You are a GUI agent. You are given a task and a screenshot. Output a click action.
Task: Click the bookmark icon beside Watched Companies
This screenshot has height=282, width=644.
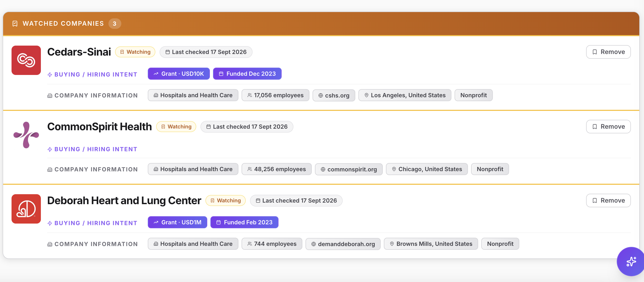(15, 24)
